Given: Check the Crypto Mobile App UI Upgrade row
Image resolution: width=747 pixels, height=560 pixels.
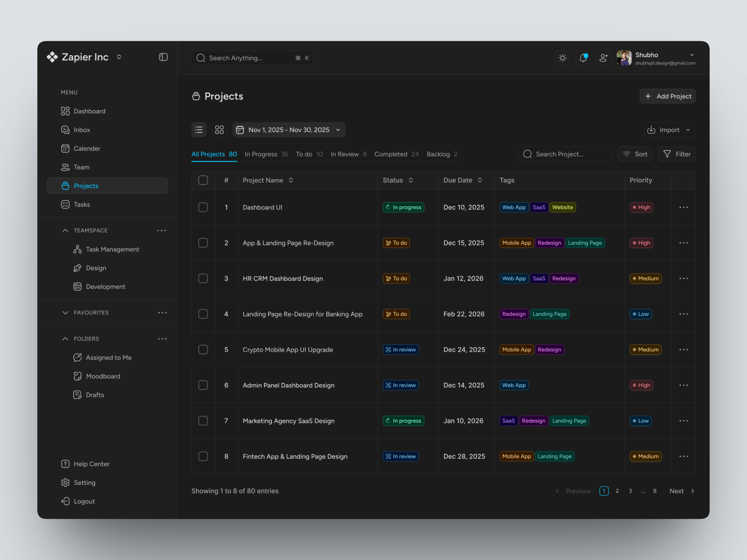Looking at the screenshot, I should pos(203,349).
